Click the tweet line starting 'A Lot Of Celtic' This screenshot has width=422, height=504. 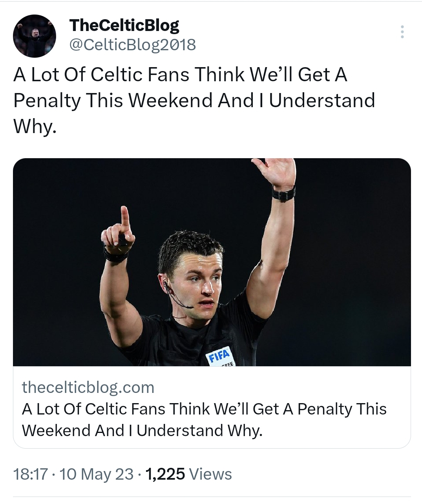(180, 74)
